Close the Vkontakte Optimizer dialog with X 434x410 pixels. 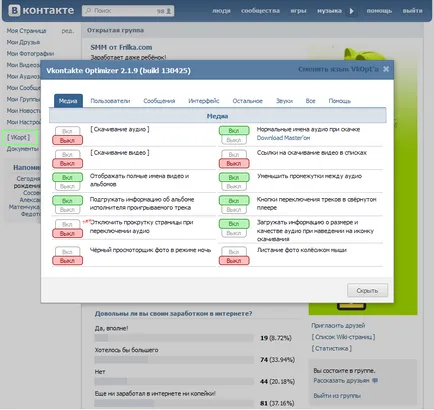pyautogui.click(x=386, y=69)
